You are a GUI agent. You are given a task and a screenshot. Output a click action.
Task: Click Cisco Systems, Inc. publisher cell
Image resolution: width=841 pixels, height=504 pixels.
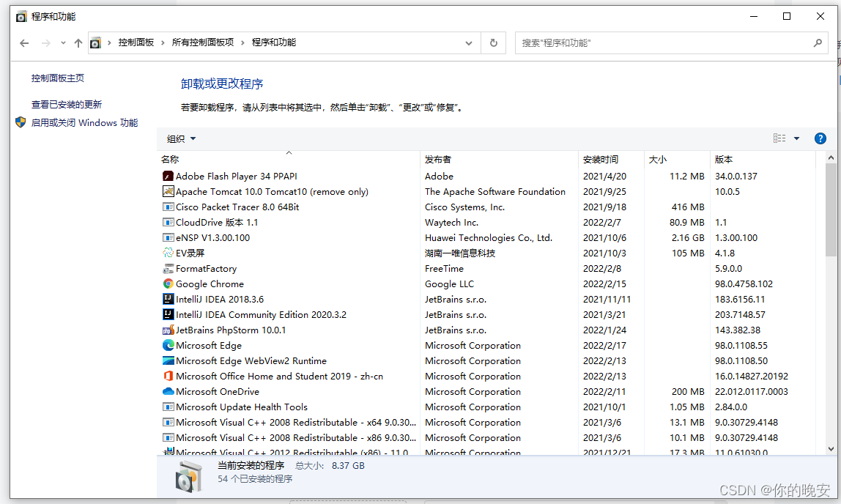click(464, 207)
